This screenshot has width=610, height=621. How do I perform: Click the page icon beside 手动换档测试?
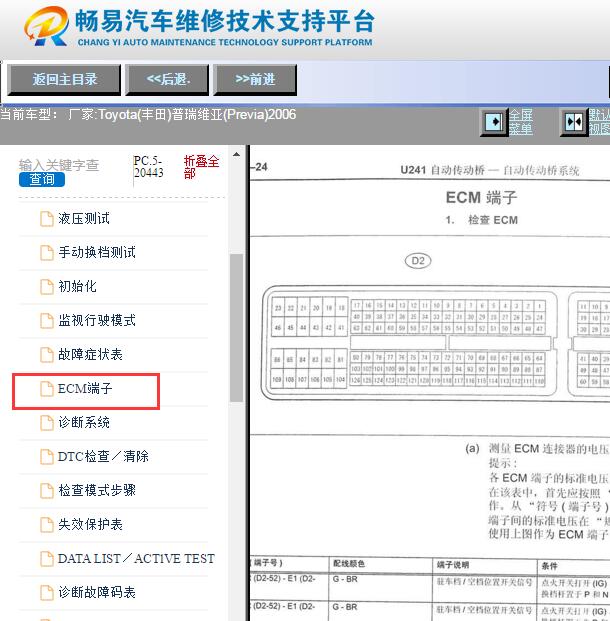click(x=47, y=253)
